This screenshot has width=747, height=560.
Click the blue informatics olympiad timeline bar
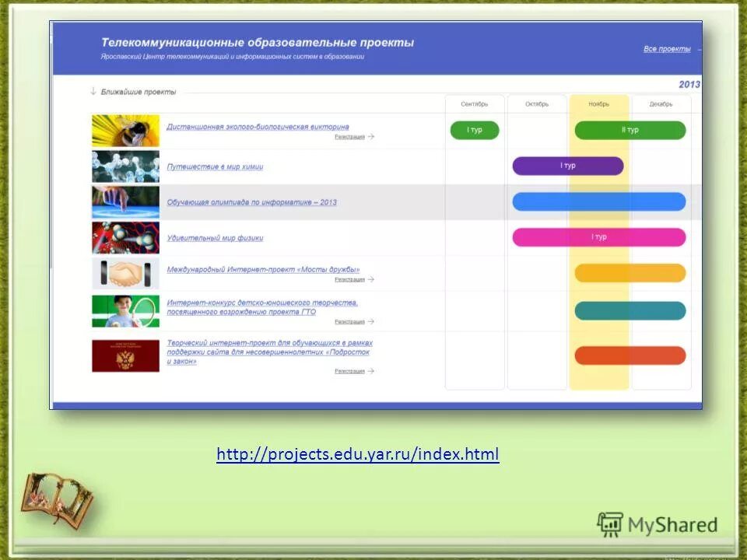[599, 201]
